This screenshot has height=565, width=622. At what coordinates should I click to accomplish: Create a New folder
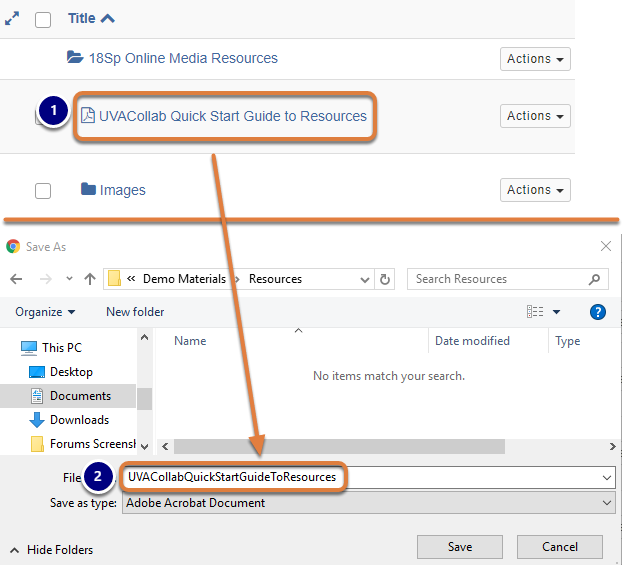pyautogui.click(x=135, y=312)
